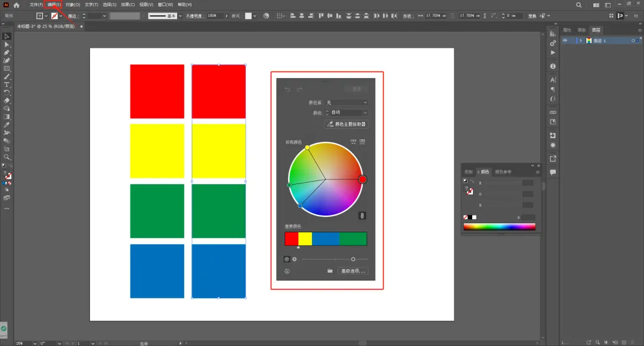
Task: Select the Gradient tool
Action: [x=7, y=117]
